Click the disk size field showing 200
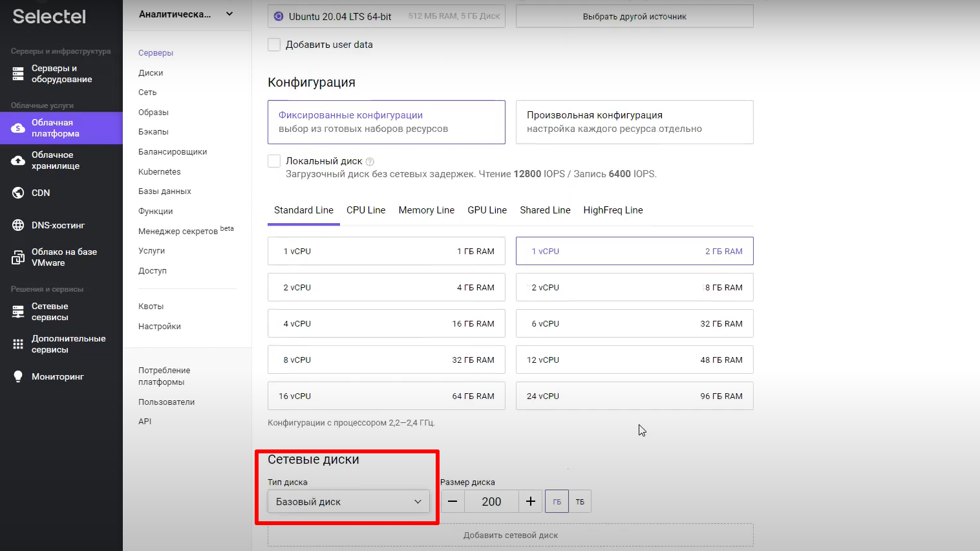The height and width of the screenshot is (551, 980). pyautogui.click(x=491, y=501)
